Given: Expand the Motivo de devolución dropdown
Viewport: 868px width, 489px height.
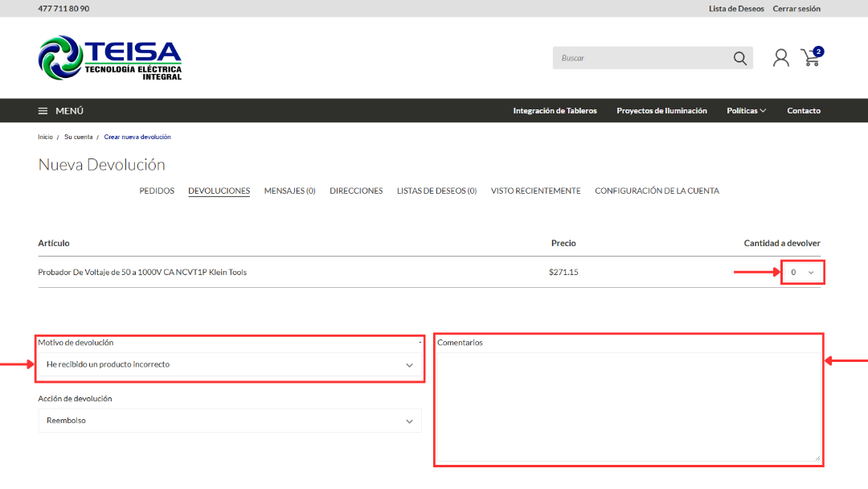Looking at the screenshot, I should pyautogui.click(x=230, y=364).
